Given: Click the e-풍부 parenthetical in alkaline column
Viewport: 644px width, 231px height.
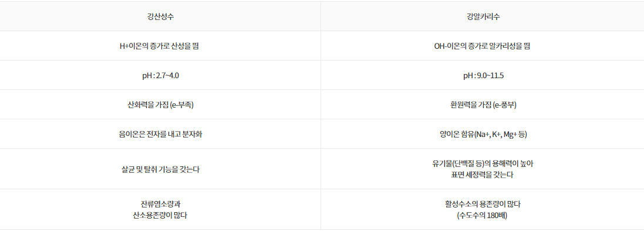Looking at the screenshot, I should tap(504, 105).
